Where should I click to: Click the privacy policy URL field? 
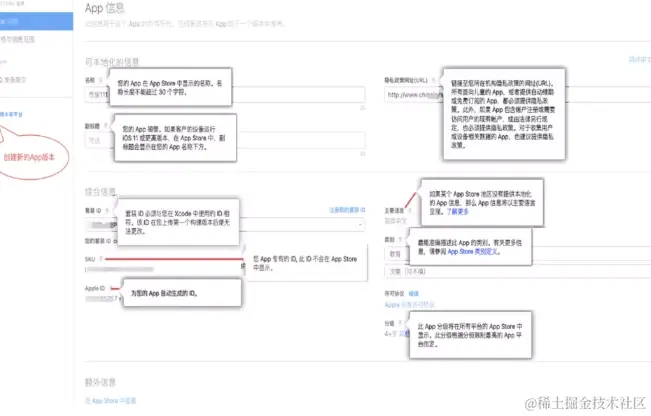click(x=517, y=95)
